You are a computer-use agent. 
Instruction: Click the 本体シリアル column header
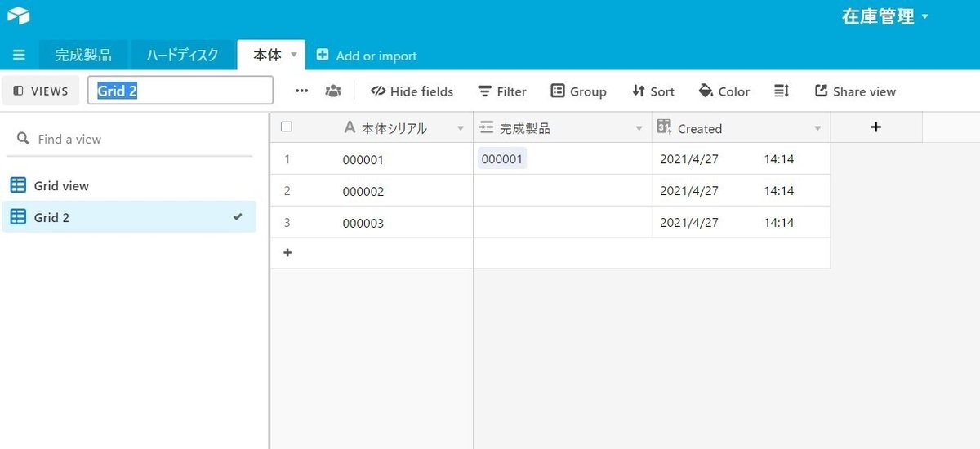pyautogui.click(x=394, y=128)
